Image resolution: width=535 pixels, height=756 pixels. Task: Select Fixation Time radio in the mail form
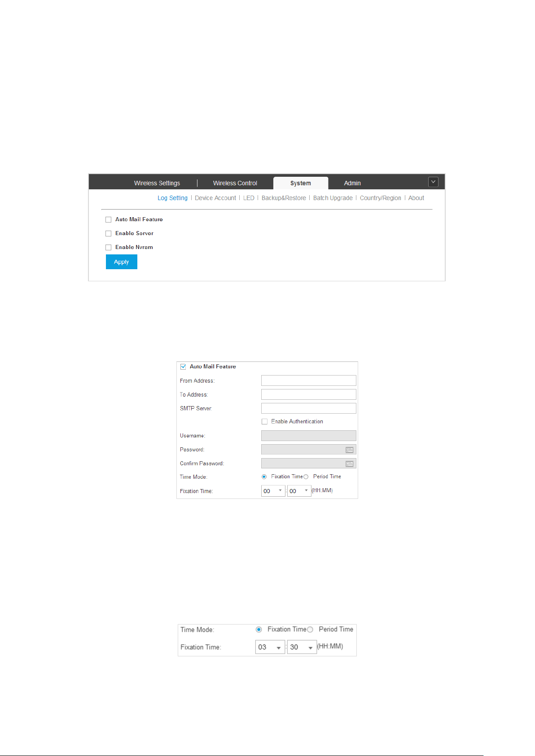click(264, 476)
